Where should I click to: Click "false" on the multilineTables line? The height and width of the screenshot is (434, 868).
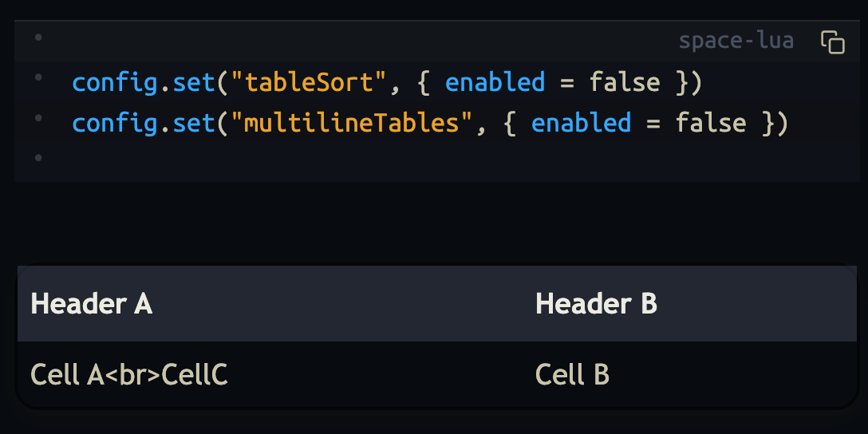point(711,123)
